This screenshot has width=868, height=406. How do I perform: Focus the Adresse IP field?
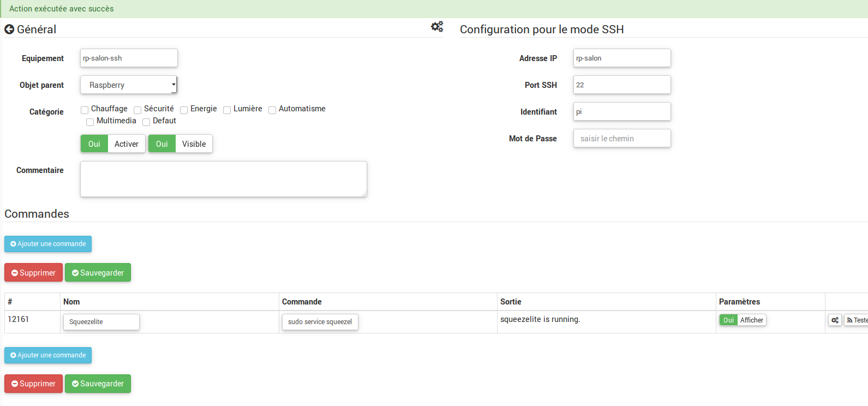[622, 58]
